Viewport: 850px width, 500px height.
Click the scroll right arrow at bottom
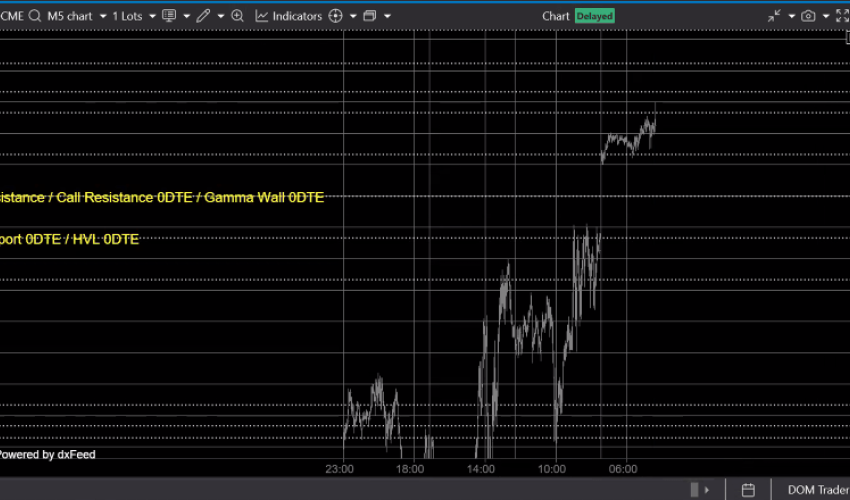[708, 489]
